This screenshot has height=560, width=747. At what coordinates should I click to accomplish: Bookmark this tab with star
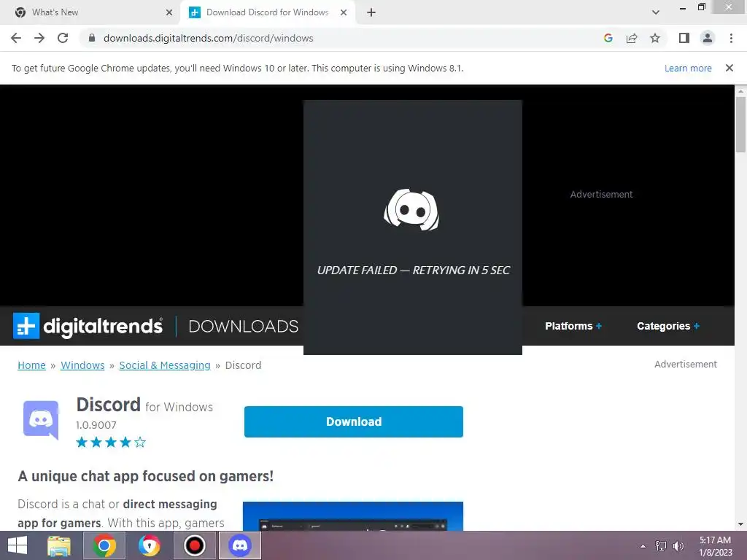click(655, 38)
